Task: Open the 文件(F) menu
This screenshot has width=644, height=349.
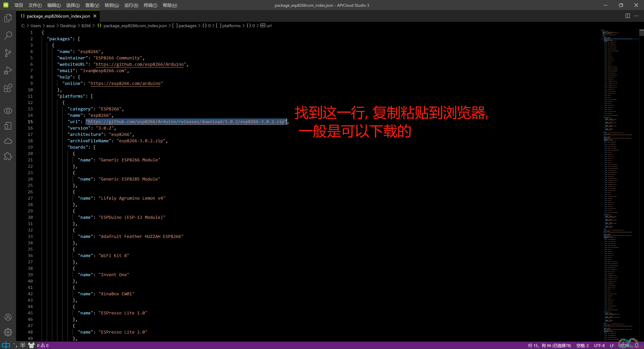Action: (35, 5)
